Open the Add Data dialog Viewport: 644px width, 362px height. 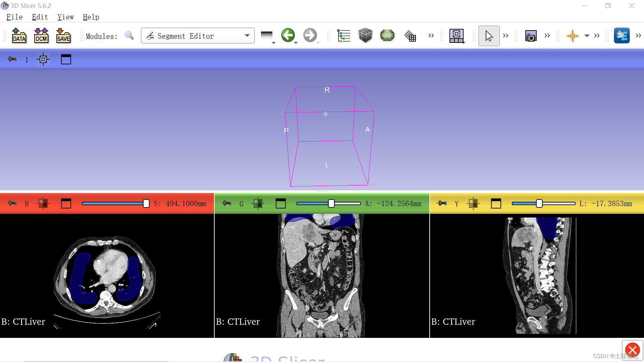(x=19, y=36)
